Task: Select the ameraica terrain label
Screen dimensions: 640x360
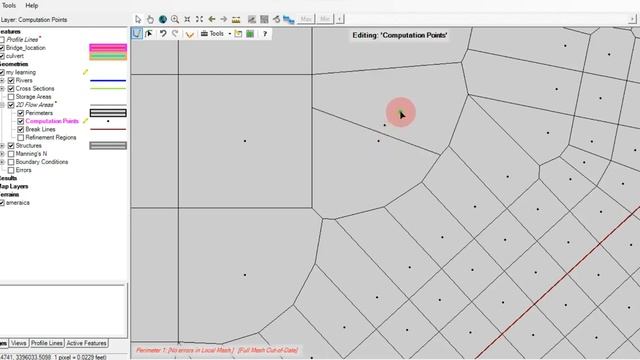Action: pyautogui.click(x=18, y=203)
